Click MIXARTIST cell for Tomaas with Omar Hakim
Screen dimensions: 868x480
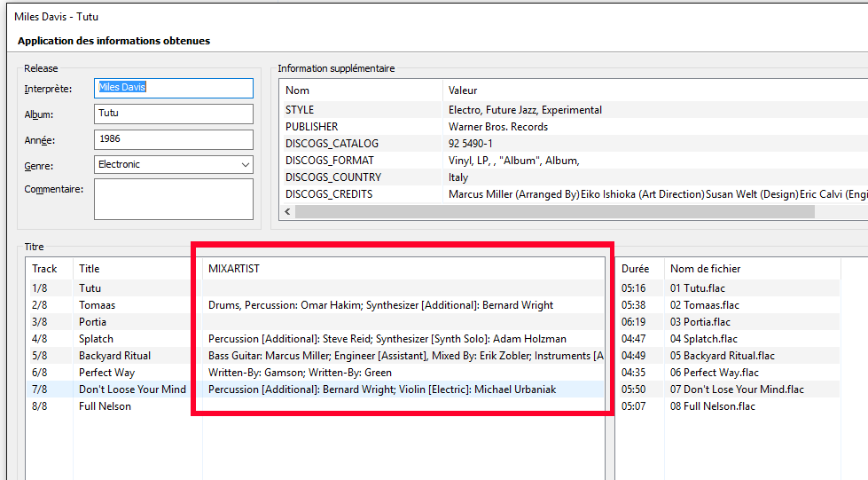pos(381,305)
